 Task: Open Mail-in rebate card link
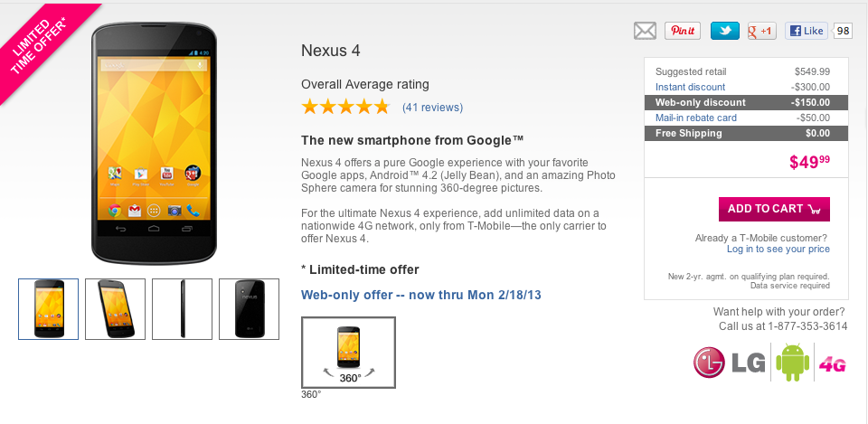click(695, 118)
